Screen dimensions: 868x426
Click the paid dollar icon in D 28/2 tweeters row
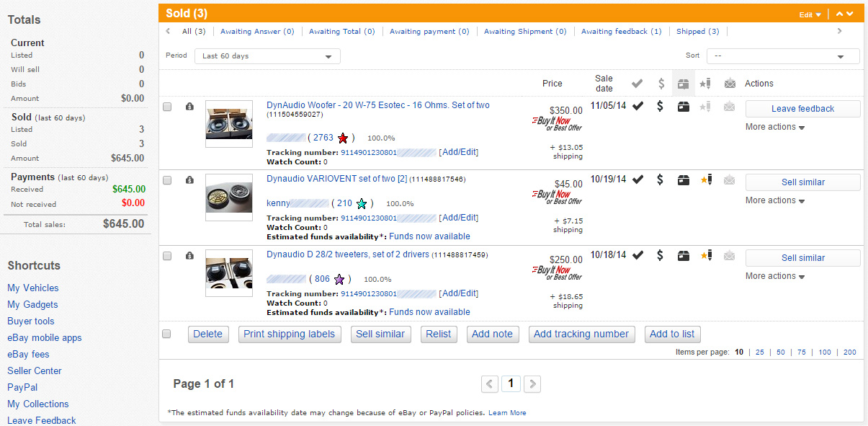click(660, 256)
